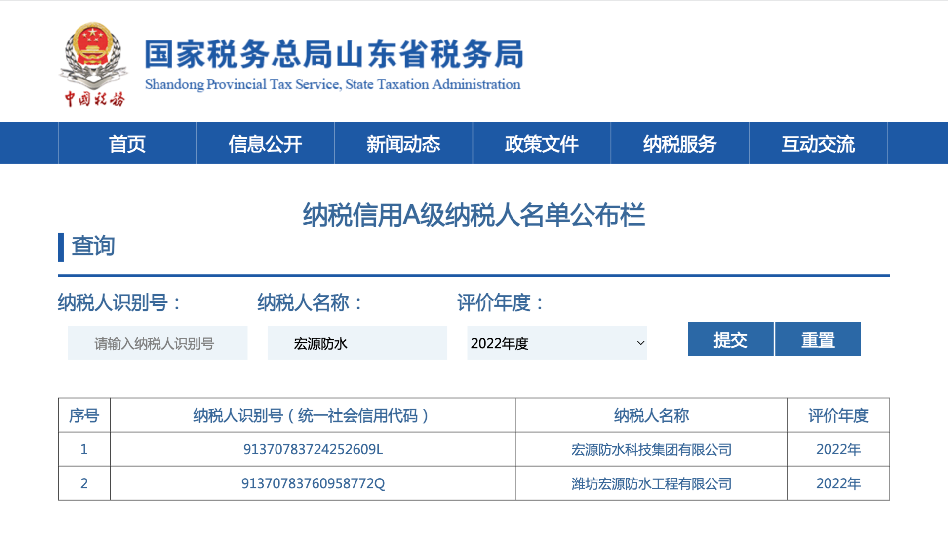Click 2022年 in the 潍坊宏源防水工程 row

pyautogui.click(x=838, y=483)
